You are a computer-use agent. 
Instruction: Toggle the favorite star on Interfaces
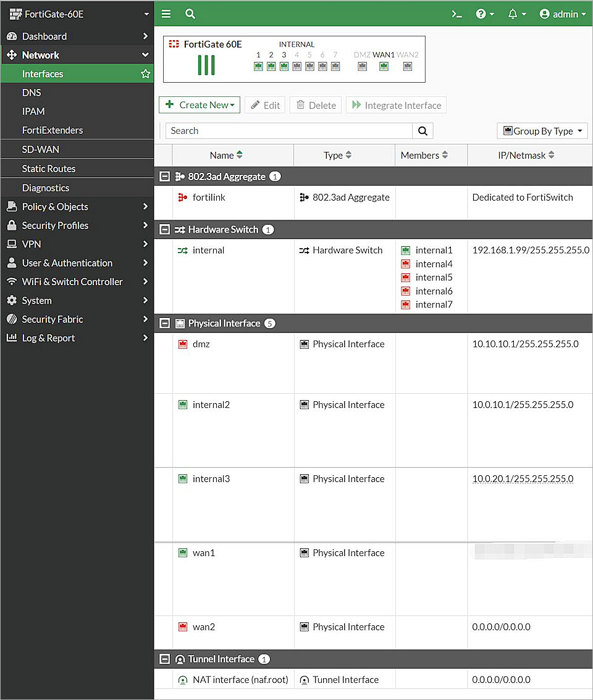point(145,73)
